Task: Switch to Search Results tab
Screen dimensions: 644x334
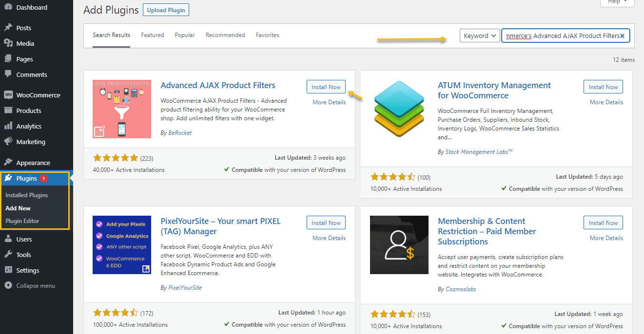Action: pos(112,35)
